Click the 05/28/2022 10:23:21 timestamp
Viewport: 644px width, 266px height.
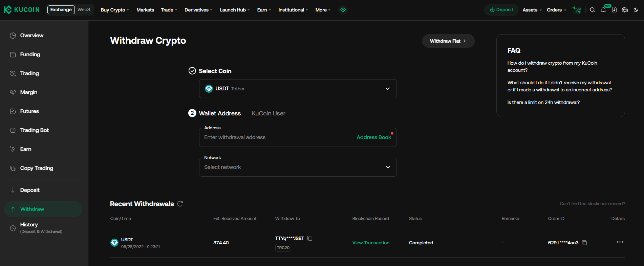tap(141, 247)
